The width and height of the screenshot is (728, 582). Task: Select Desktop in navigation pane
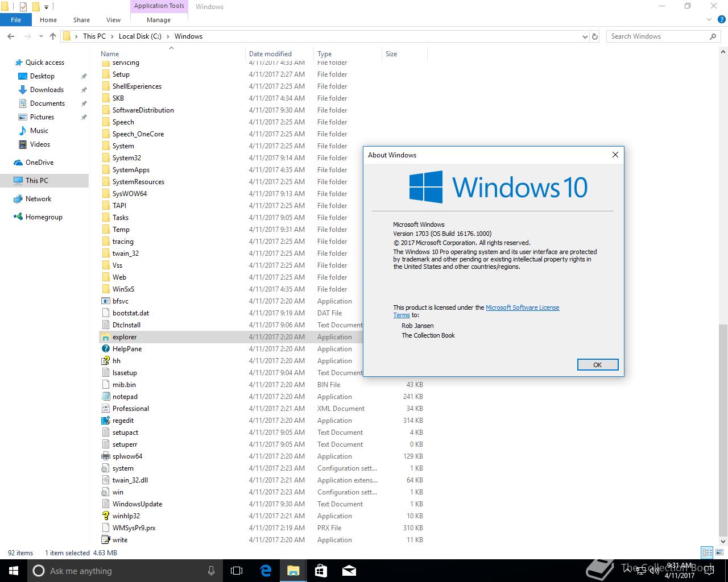pyautogui.click(x=43, y=76)
